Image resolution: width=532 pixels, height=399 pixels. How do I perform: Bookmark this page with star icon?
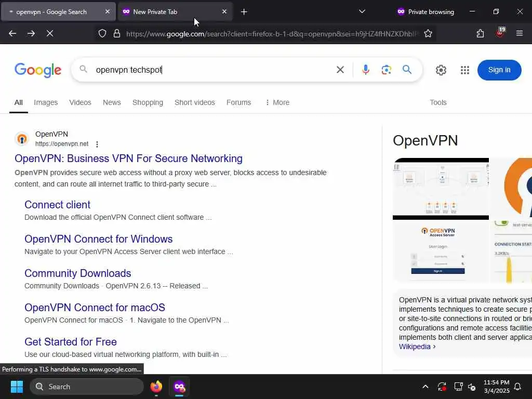(428, 33)
